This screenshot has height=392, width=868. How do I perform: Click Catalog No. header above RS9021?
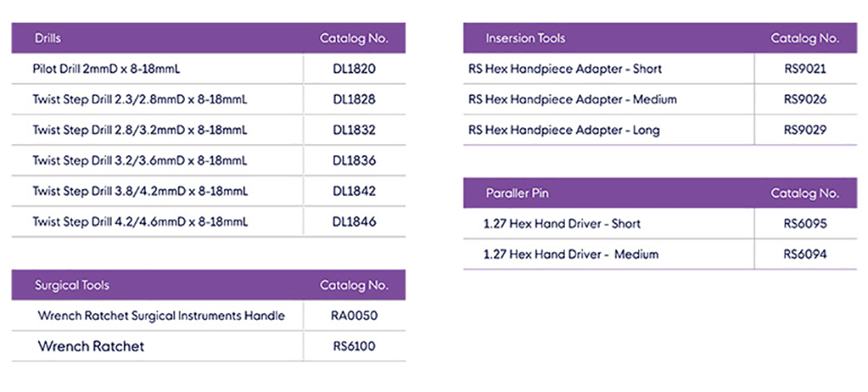point(805,38)
